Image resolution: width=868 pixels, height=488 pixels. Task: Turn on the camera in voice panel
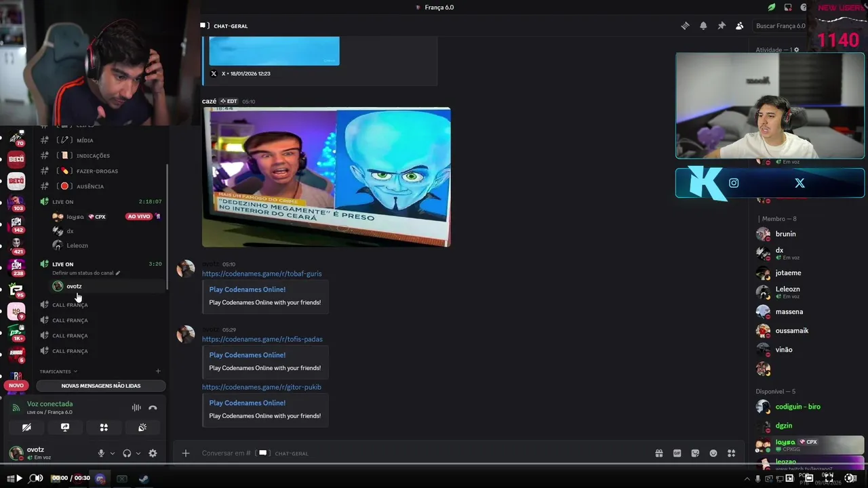(26, 428)
